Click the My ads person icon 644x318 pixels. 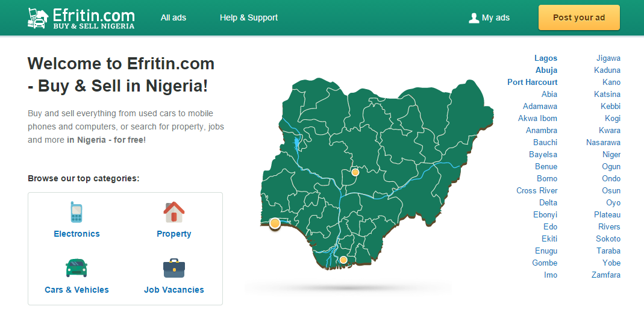coord(474,17)
